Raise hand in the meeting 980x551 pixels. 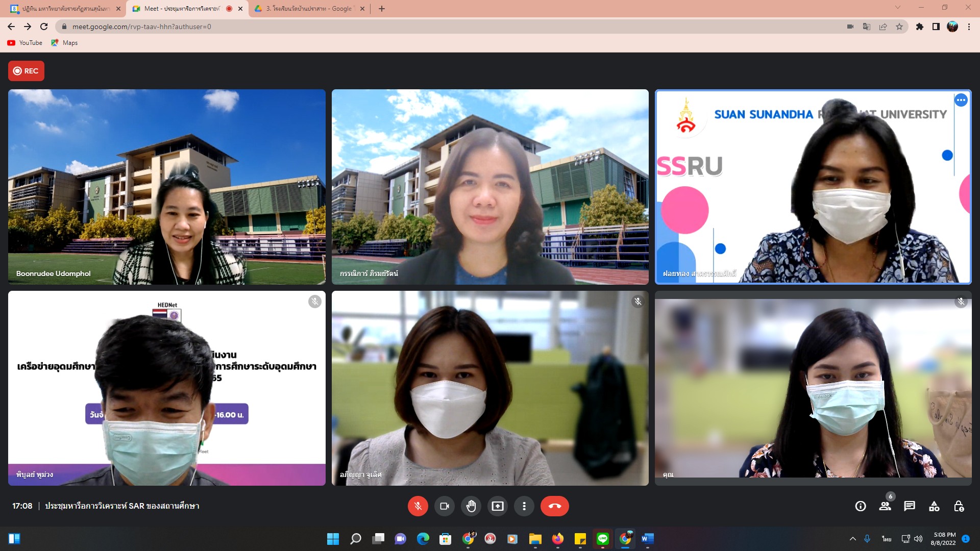tap(471, 506)
